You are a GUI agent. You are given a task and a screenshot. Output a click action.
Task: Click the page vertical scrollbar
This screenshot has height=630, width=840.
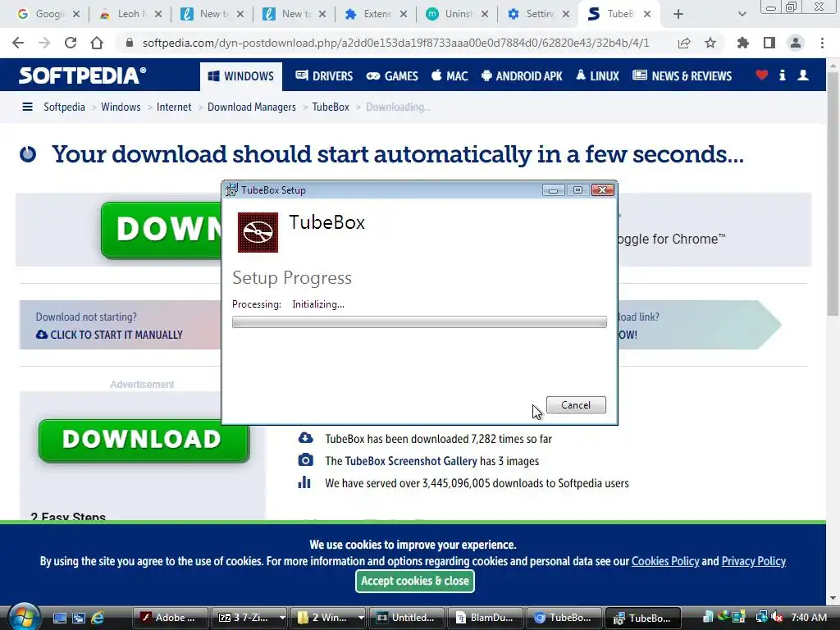[x=833, y=193]
